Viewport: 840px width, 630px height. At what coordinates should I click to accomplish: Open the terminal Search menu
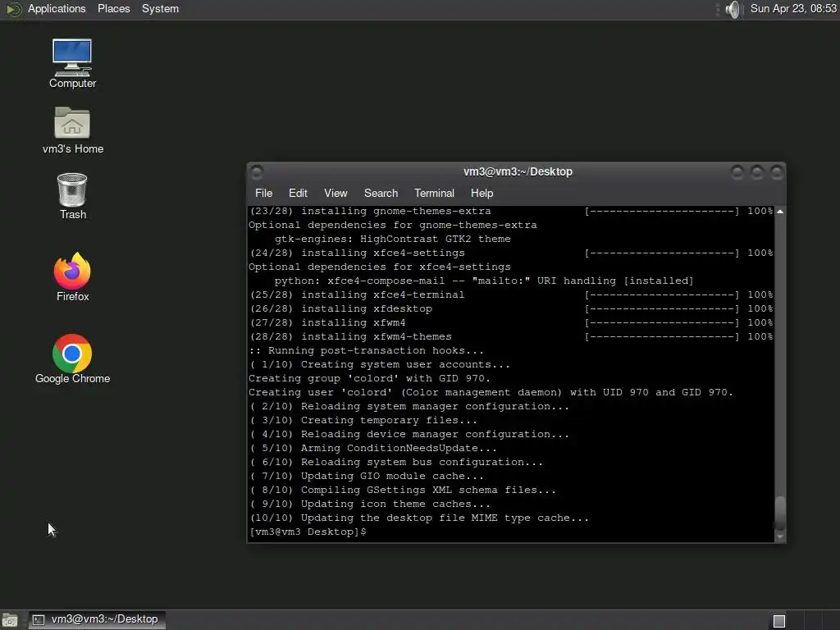click(381, 193)
